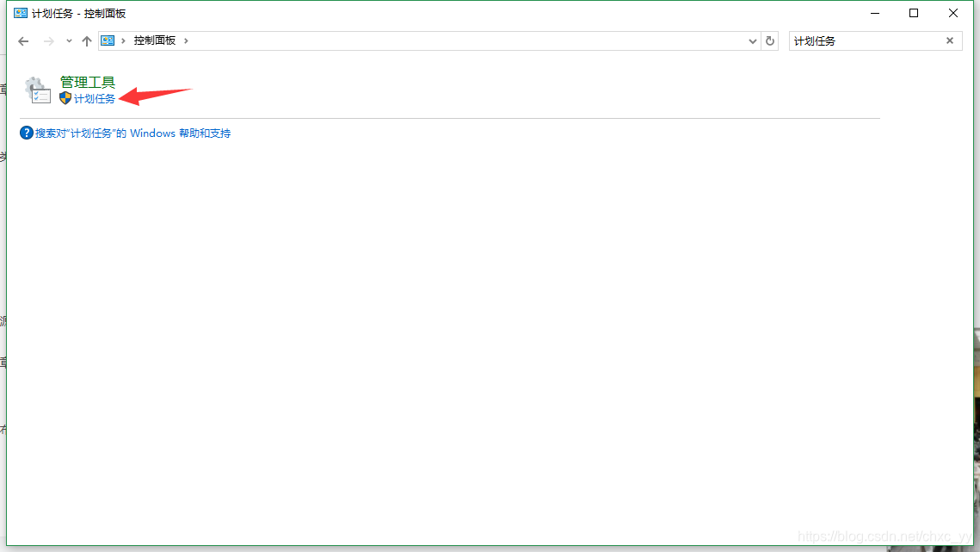Open the 计划任务 link
This screenshot has width=980, height=552.
point(95,99)
